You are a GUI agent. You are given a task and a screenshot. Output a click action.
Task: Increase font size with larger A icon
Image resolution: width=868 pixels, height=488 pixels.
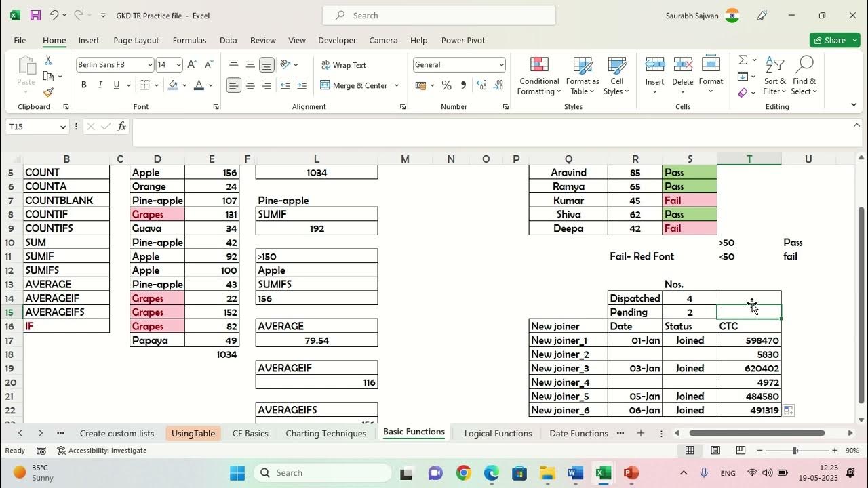[x=192, y=64]
